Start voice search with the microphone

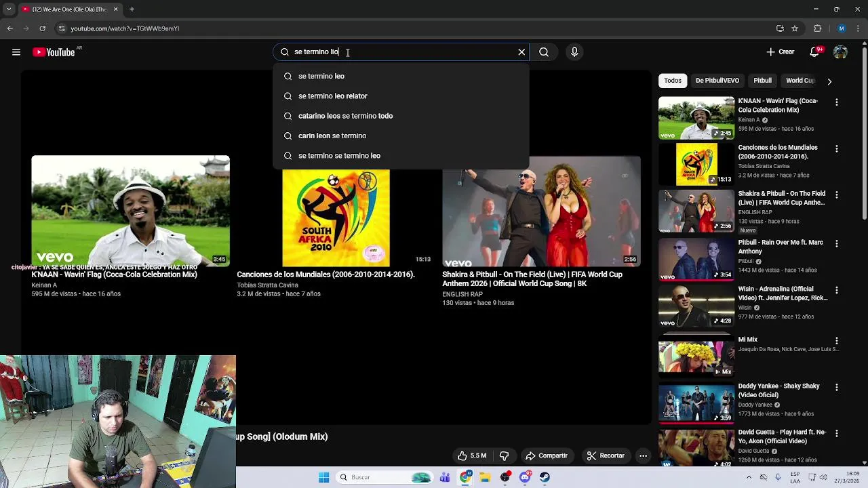574,52
